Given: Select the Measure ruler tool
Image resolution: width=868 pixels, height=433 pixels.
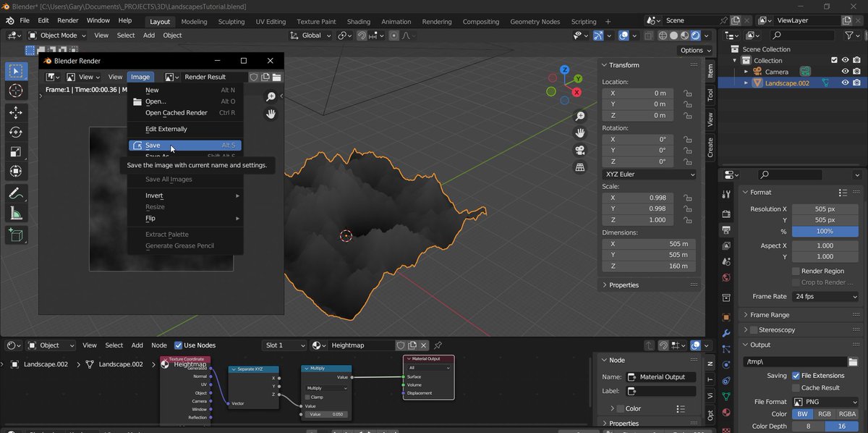Looking at the screenshot, I should (15, 213).
